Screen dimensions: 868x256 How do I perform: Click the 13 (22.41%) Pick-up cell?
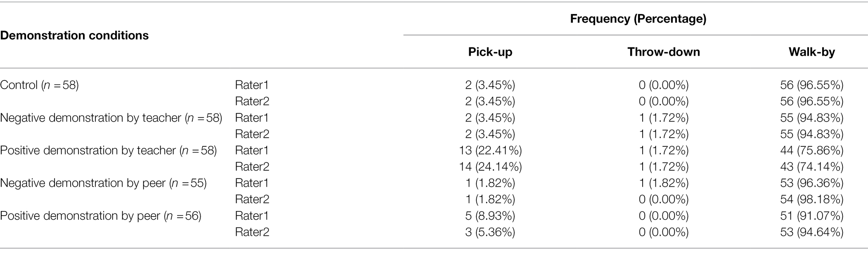pyautogui.click(x=490, y=150)
